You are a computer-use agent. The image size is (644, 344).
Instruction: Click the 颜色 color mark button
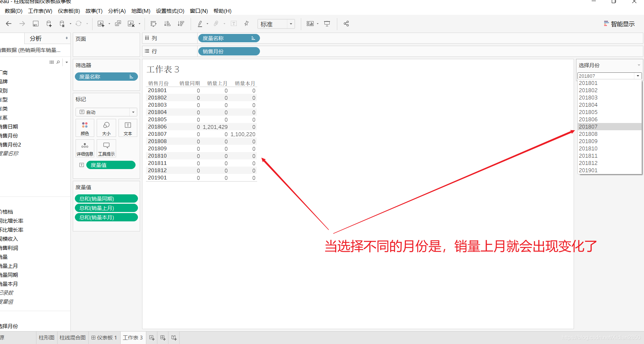[85, 128]
